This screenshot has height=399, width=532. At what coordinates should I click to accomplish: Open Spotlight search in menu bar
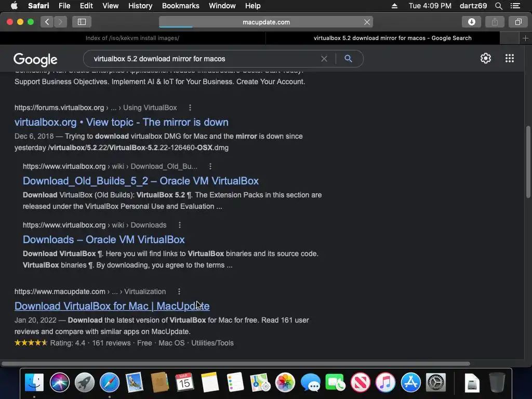pos(498,6)
